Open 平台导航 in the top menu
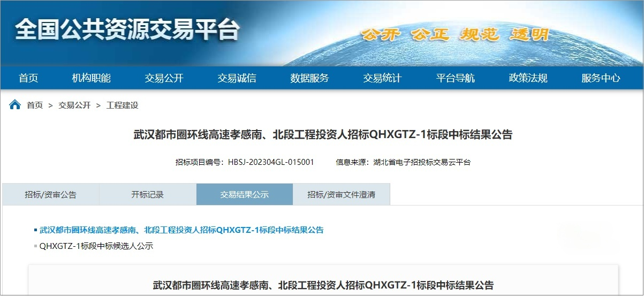This screenshot has width=644, height=296. click(x=455, y=78)
